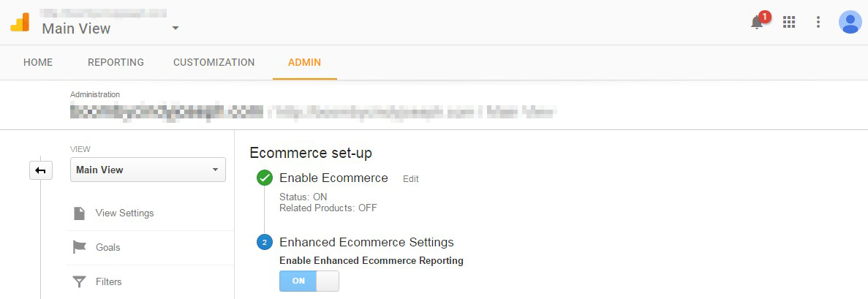Screen dimensions: 868x299
Task: Click the user account avatar
Action: click(850, 22)
